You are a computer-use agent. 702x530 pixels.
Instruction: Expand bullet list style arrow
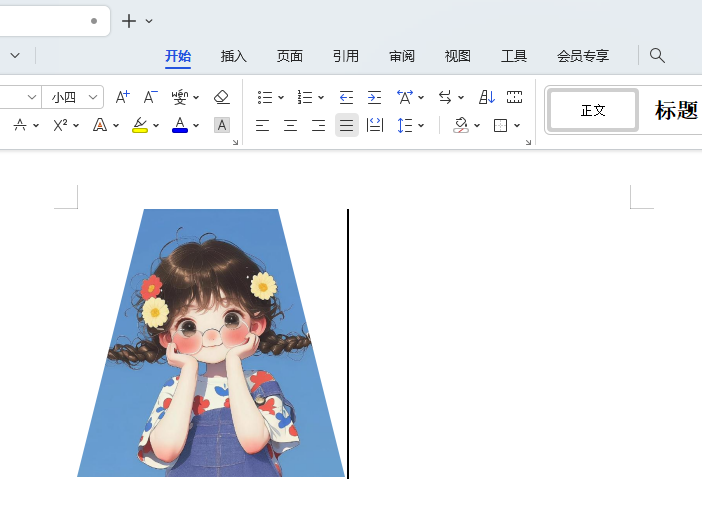281,98
